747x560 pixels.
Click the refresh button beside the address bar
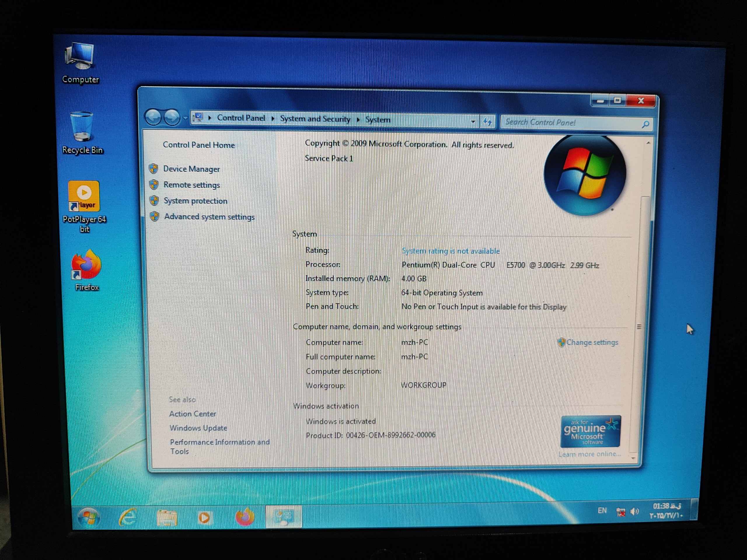click(x=487, y=122)
